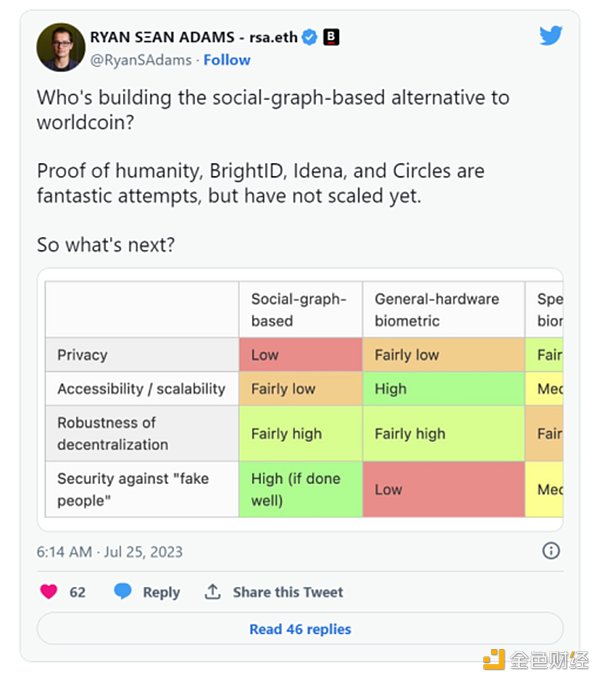Like the tweet with the heart icon
The image size is (600, 681).
pos(48,591)
